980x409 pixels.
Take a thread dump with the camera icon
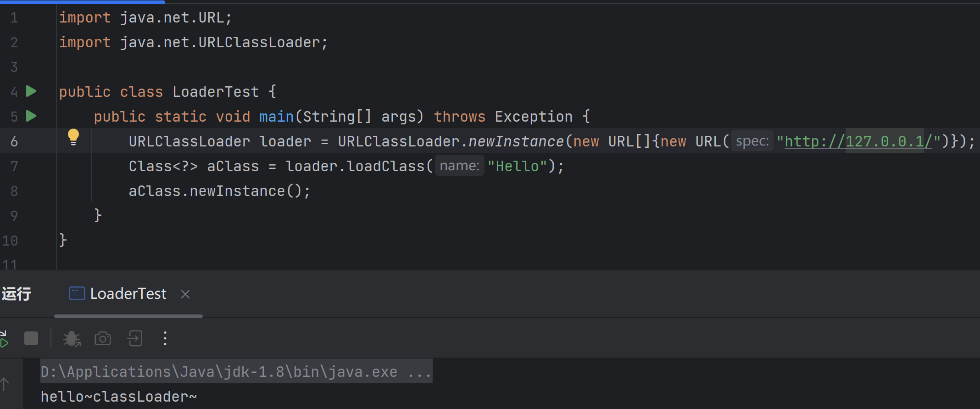103,339
